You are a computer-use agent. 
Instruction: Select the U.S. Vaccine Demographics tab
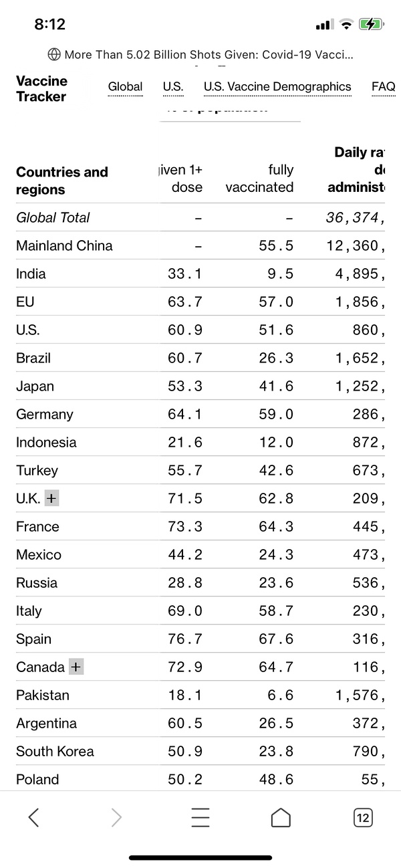pos(277,86)
